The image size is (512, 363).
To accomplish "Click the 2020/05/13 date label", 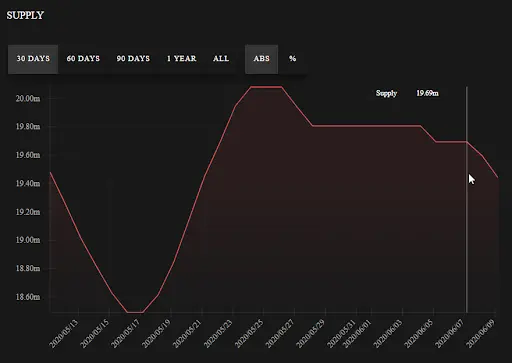I will pos(64,333).
